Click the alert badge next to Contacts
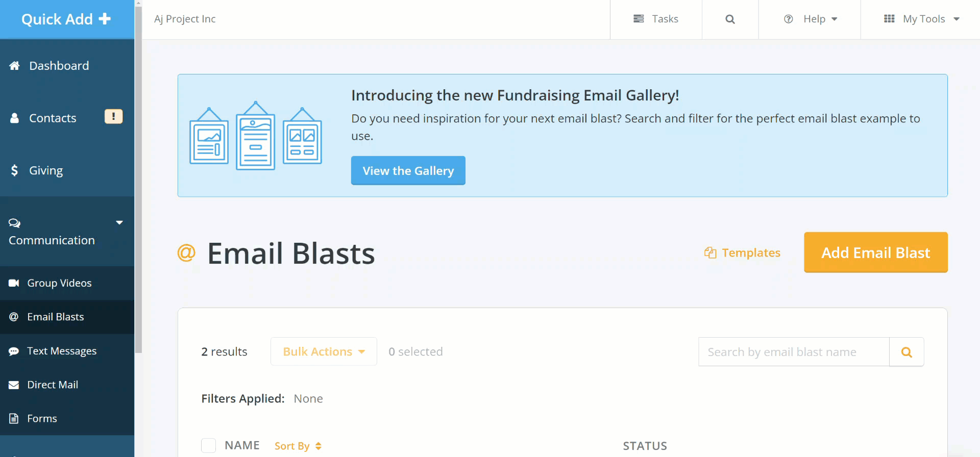980x457 pixels. tap(113, 116)
